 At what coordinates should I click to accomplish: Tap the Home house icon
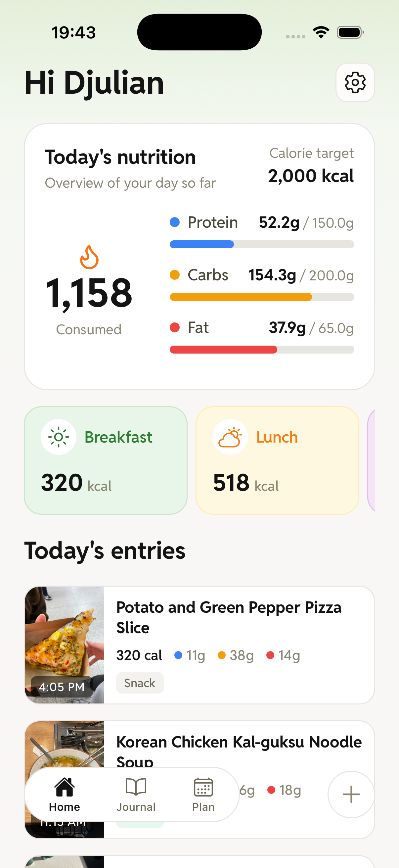coord(64,787)
